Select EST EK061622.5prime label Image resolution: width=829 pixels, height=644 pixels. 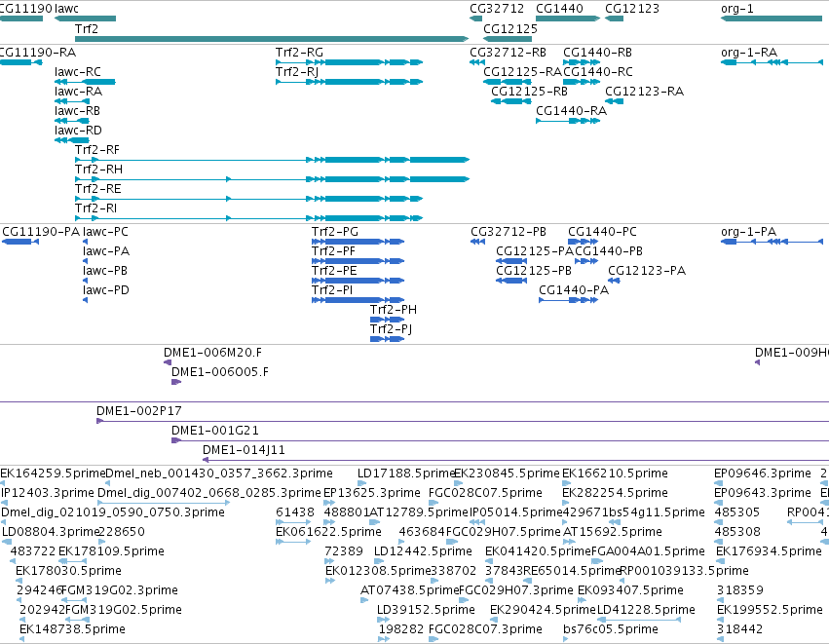tap(329, 532)
